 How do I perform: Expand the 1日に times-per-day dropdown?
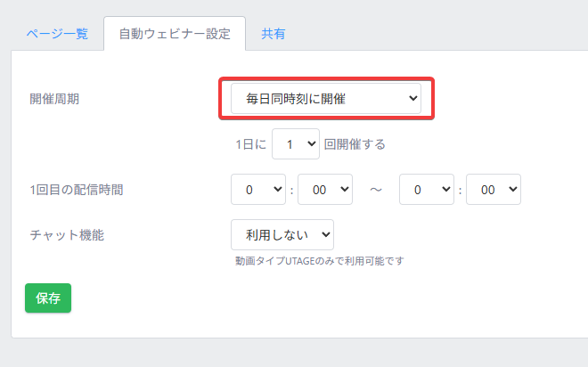click(295, 143)
